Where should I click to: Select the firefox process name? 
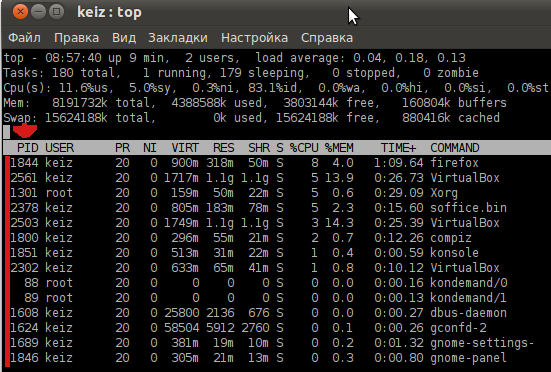[x=454, y=163]
